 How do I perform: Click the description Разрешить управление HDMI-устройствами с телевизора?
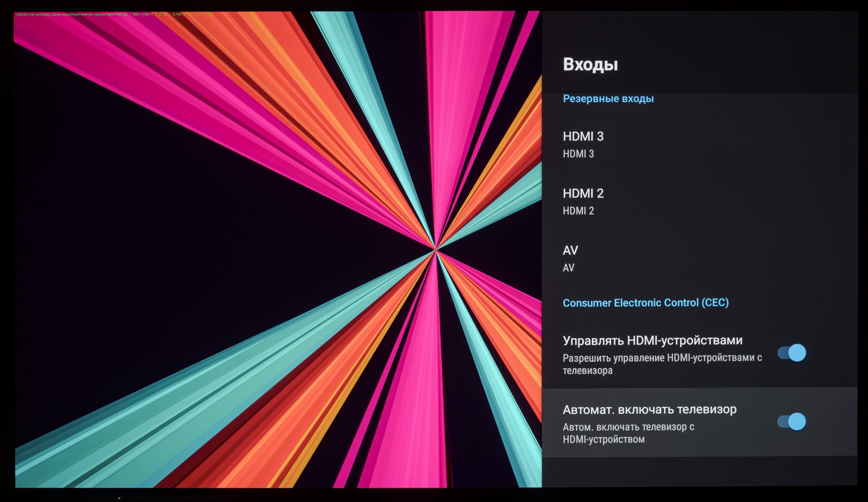(x=662, y=364)
